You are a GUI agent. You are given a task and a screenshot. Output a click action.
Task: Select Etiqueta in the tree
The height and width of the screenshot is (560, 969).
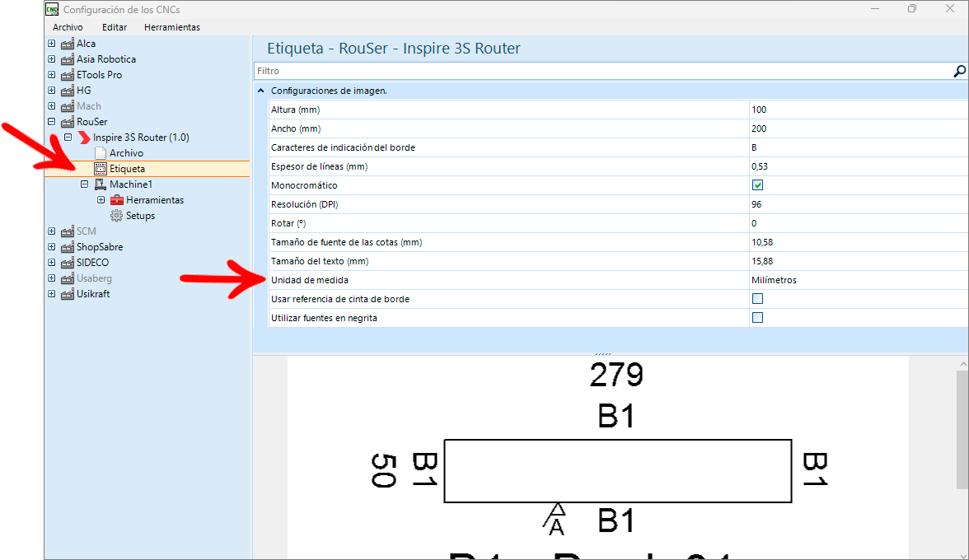pyautogui.click(x=127, y=169)
